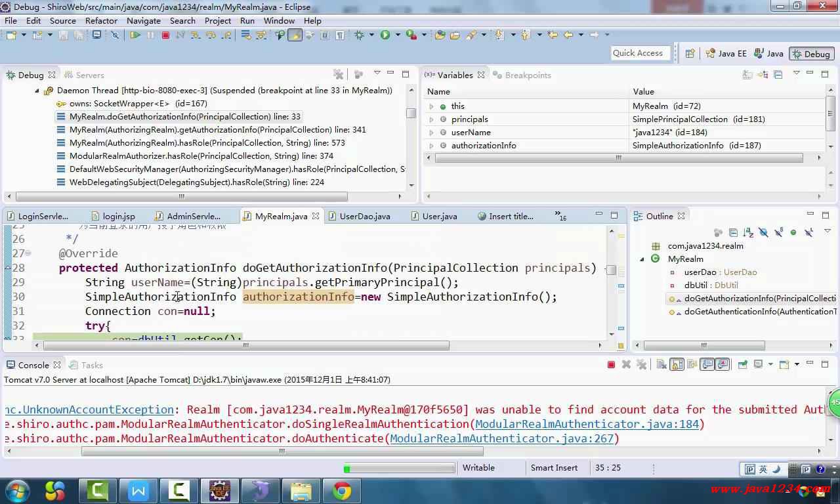Toggle Scroll Lock in Console view

click(677, 364)
